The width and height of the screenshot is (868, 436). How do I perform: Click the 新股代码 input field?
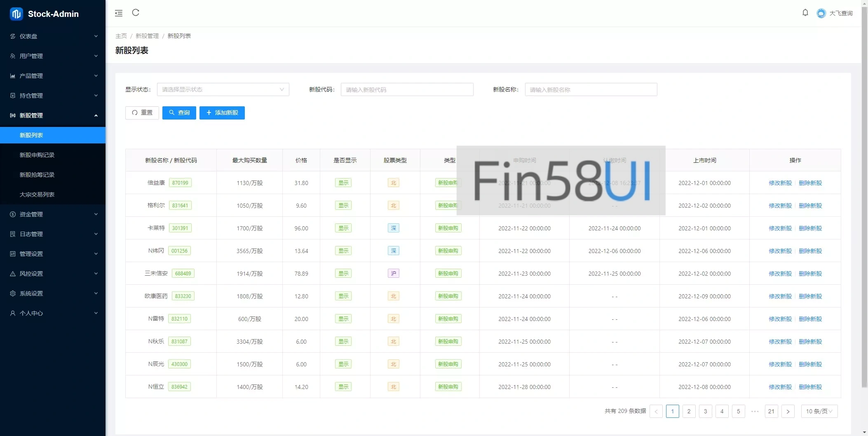(407, 89)
